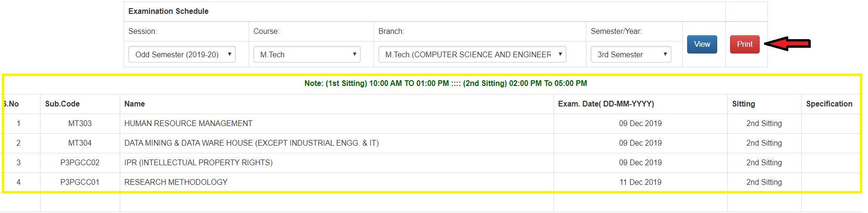This screenshot has width=868, height=213.
Task: Click the Specification column header
Action: click(x=829, y=104)
